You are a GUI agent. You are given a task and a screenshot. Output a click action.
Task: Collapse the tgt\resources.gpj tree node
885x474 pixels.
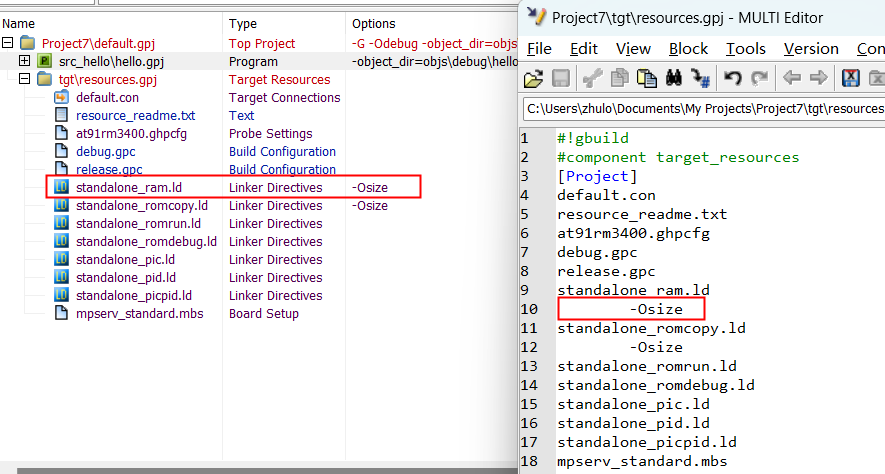click(25, 80)
